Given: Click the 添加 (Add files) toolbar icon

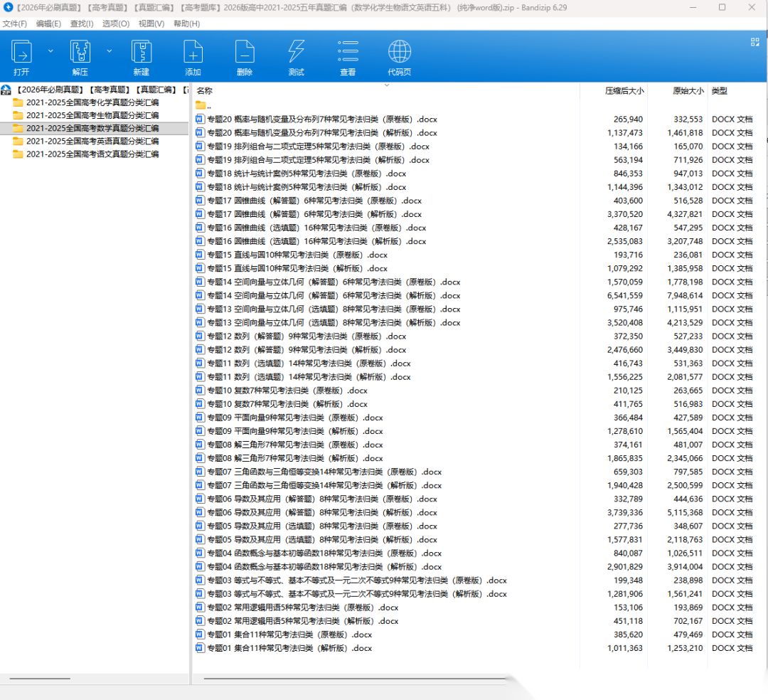Looking at the screenshot, I should coord(193,53).
